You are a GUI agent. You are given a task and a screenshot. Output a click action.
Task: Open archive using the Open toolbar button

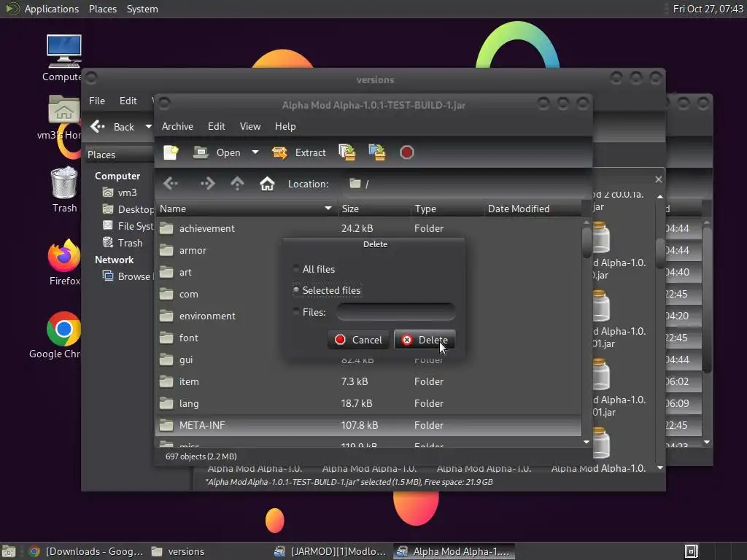click(x=217, y=152)
